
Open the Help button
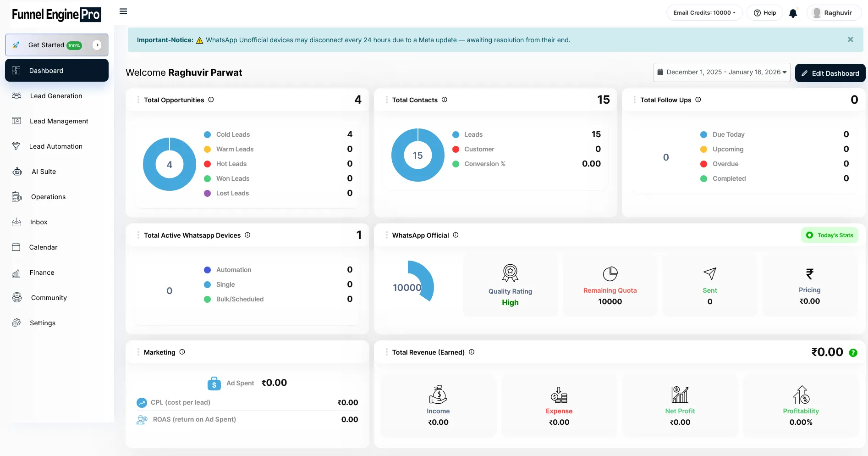765,13
